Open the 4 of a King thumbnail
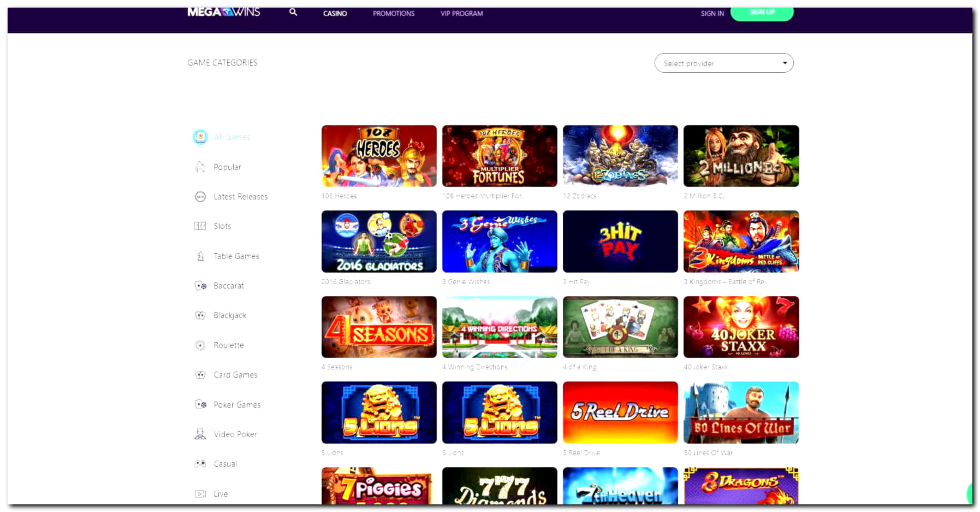This screenshot has width=980, height=512. [620, 327]
